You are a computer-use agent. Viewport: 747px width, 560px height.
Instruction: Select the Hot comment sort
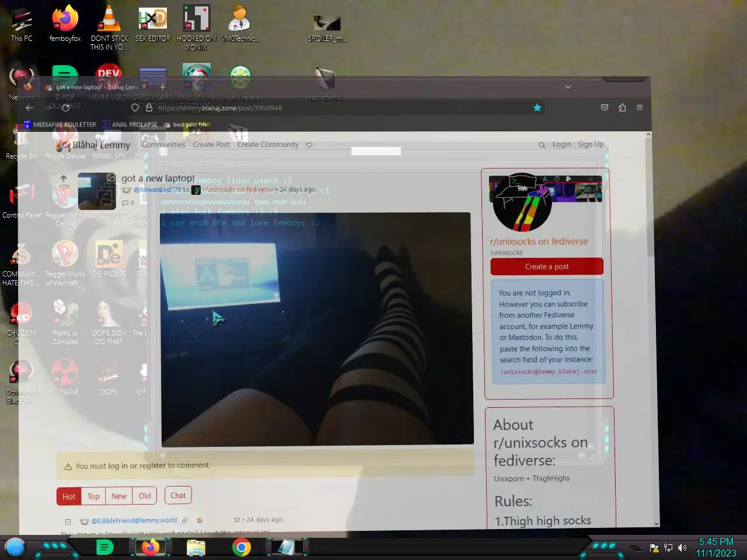click(x=69, y=496)
